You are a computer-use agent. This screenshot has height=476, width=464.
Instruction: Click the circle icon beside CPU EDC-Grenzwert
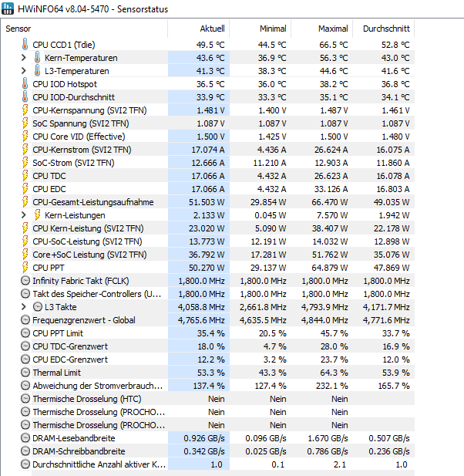(x=25, y=360)
